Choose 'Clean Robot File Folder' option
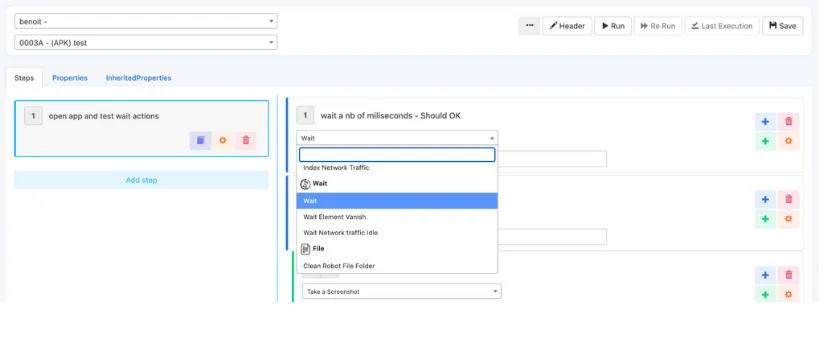The width and height of the screenshot is (824, 360). click(397, 266)
